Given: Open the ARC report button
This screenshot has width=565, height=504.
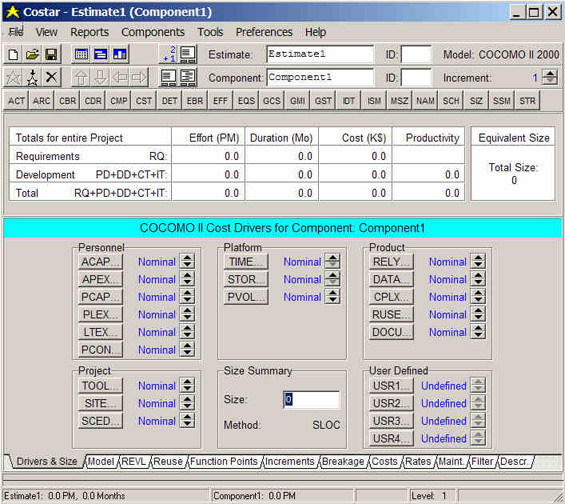Looking at the screenshot, I should [41, 101].
